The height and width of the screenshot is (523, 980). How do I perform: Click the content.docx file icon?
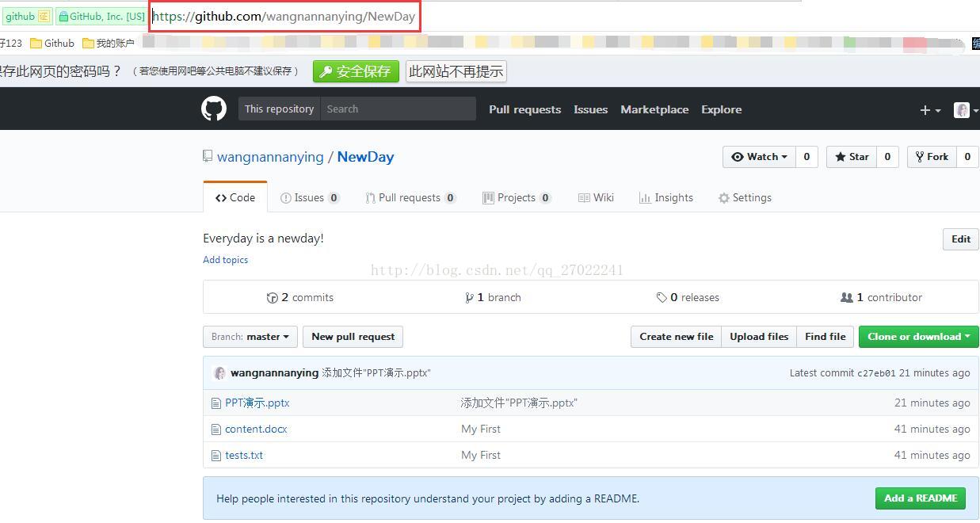[x=215, y=429]
